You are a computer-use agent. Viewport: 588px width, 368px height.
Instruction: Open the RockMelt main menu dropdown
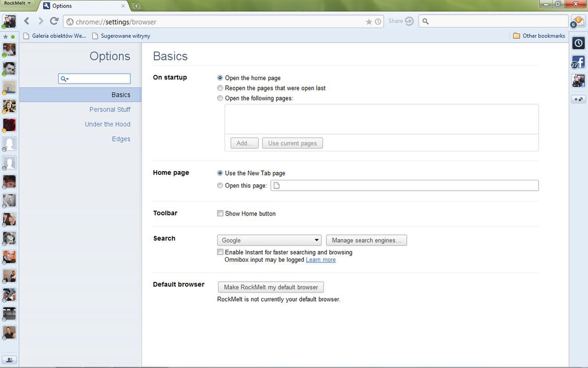(x=17, y=3)
